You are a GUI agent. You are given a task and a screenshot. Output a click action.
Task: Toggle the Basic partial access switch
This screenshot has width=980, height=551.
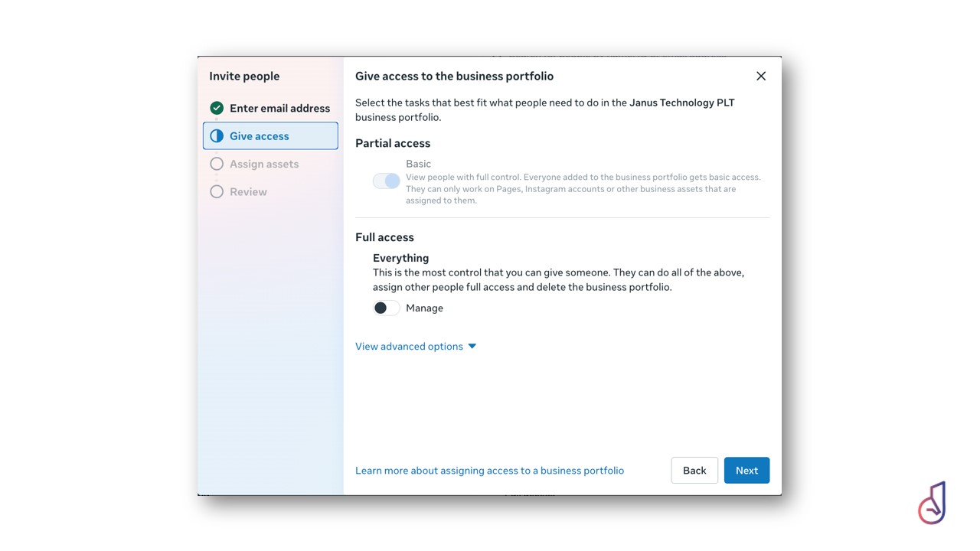pyautogui.click(x=387, y=181)
